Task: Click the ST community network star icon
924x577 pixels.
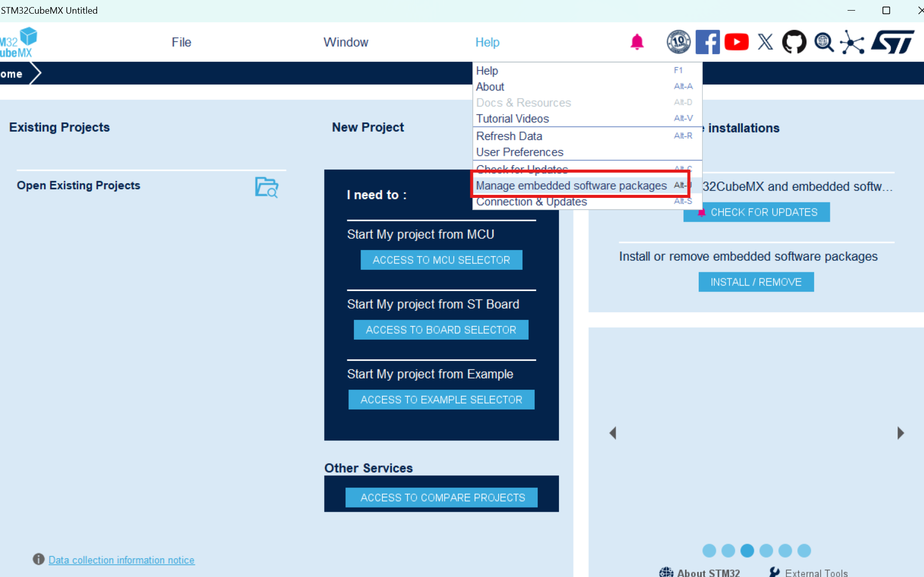Action: point(853,42)
